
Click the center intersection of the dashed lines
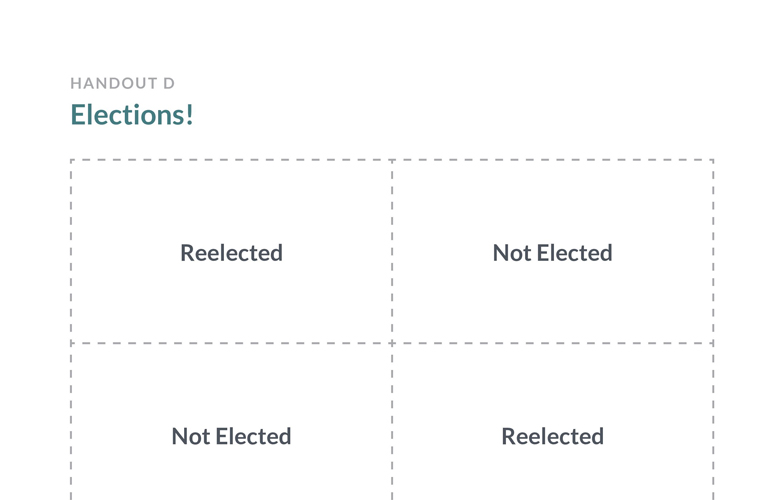coord(392,343)
